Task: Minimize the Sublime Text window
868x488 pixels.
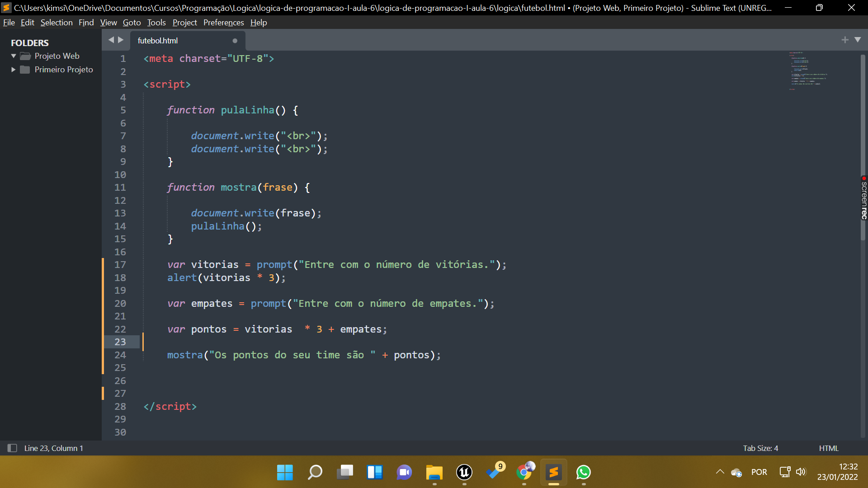Action: tap(788, 8)
